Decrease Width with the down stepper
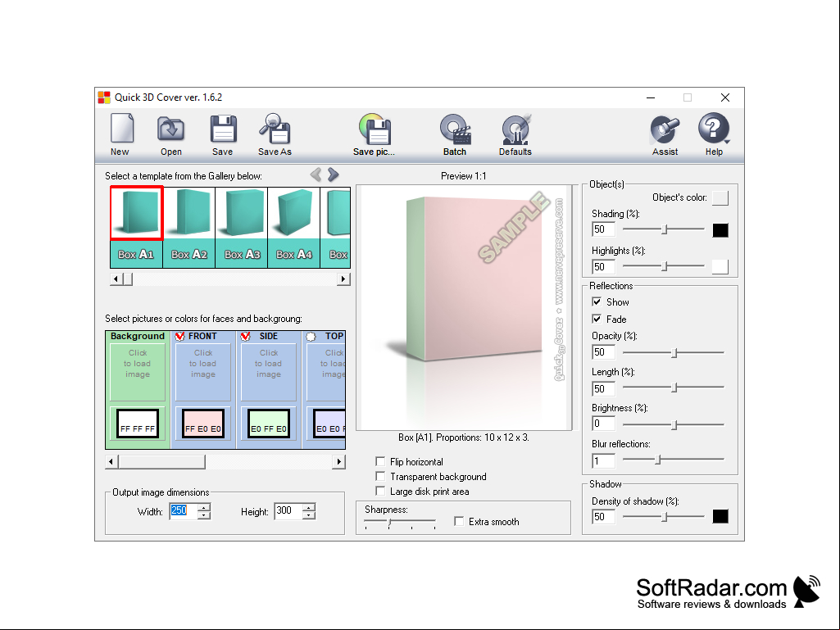 [203, 515]
